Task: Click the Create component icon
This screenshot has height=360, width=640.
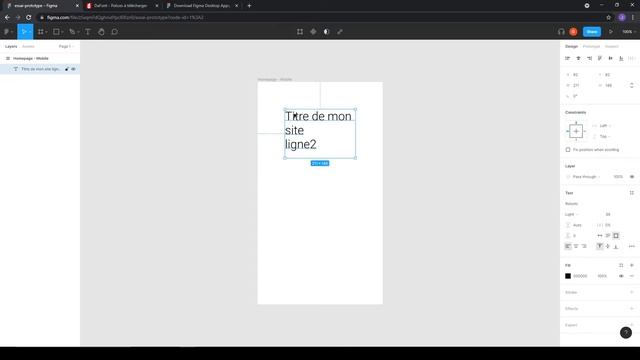Action: coord(313,31)
